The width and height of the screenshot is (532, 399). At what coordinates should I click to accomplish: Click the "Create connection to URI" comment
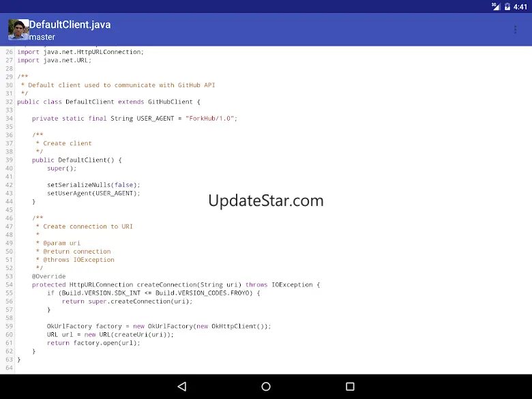coord(84,226)
